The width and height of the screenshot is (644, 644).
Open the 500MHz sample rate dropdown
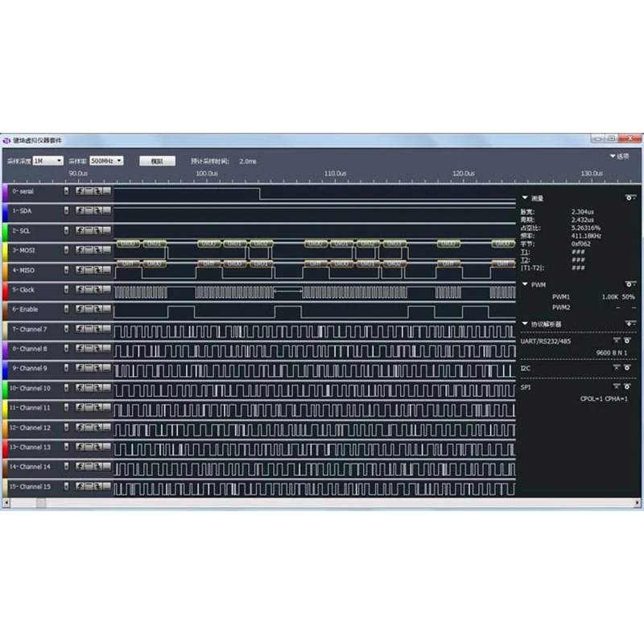point(106,160)
